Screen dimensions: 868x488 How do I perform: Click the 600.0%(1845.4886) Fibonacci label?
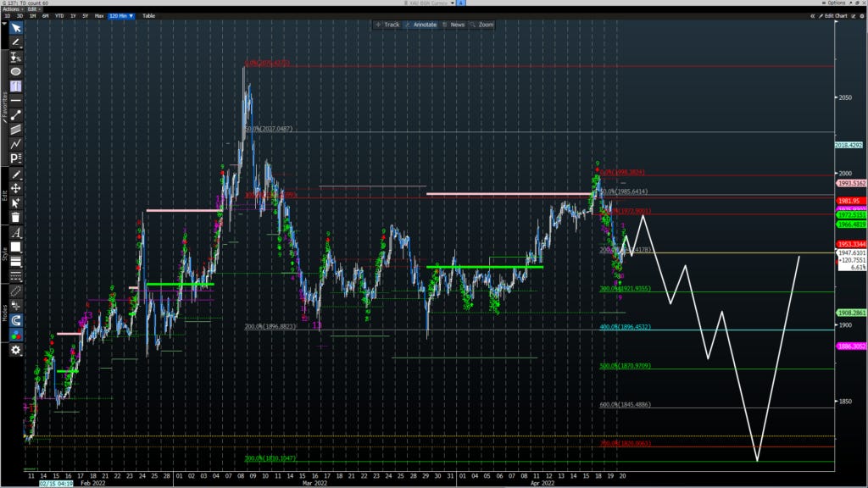pyautogui.click(x=625, y=404)
